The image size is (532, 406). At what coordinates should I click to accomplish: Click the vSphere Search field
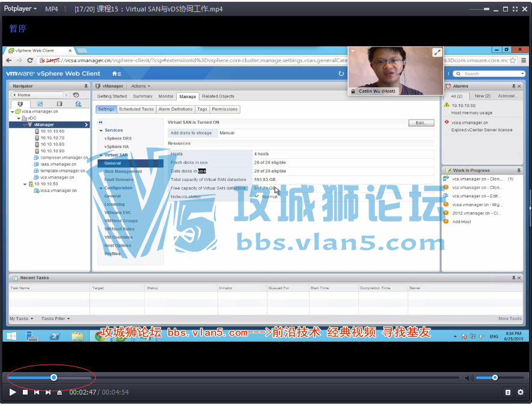click(489, 73)
